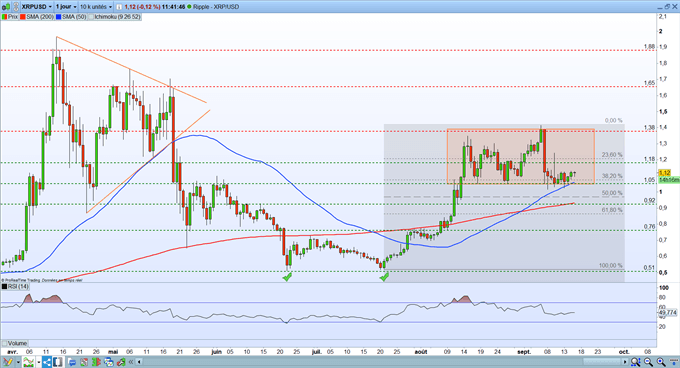Open the blue chat comments icon
Screen dimensions: 680x368
pos(72,362)
